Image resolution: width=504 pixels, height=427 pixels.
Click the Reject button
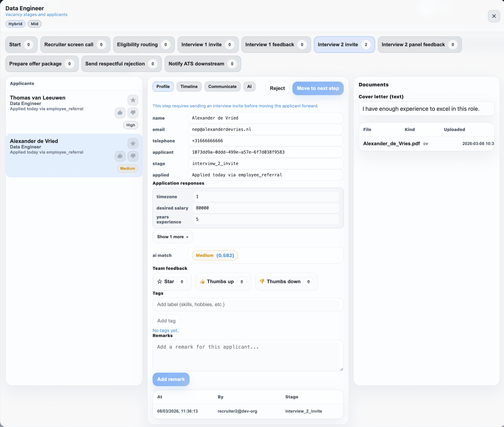tap(277, 88)
